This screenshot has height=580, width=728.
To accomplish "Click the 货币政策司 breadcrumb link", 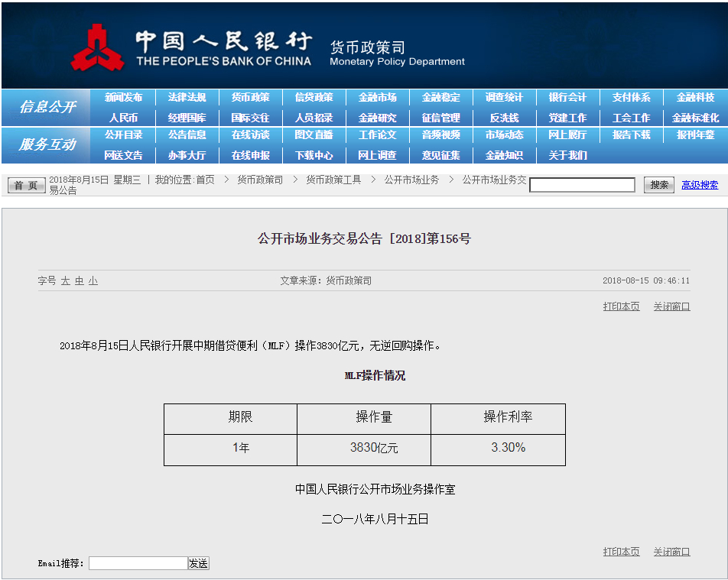I will (260, 180).
